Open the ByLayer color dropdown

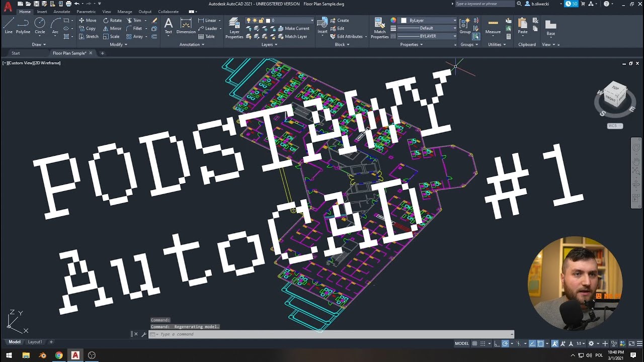[x=428, y=21]
